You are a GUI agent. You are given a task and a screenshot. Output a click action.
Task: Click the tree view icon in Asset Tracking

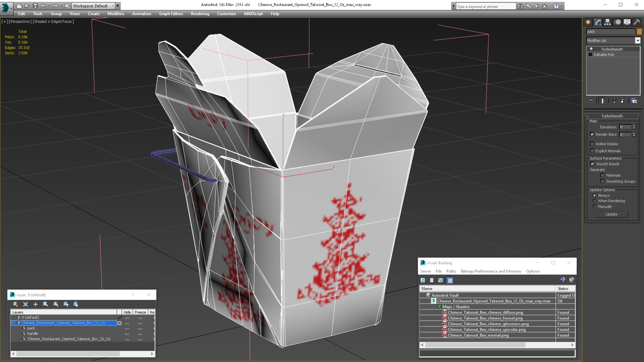tap(441, 280)
